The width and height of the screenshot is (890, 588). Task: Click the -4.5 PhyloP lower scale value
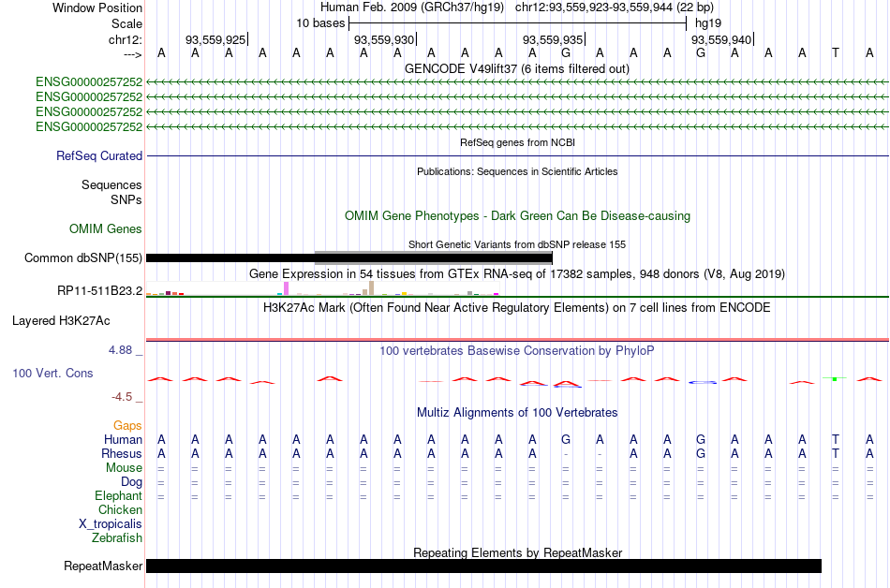[x=122, y=397]
